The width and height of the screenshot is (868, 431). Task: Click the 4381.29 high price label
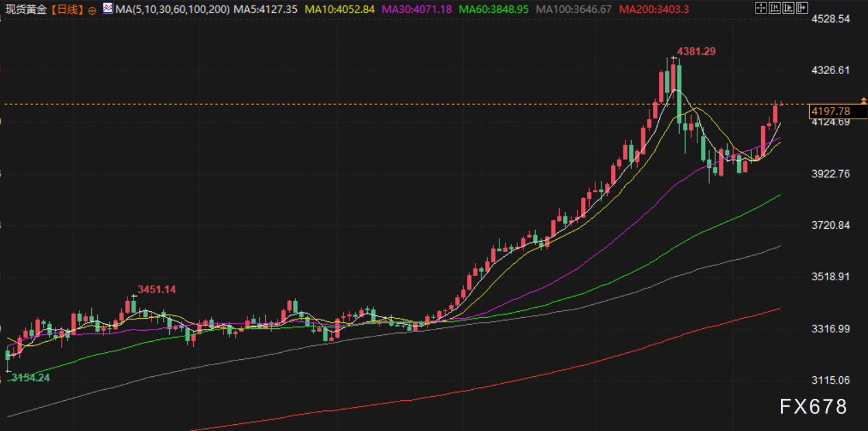[x=697, y=51]
